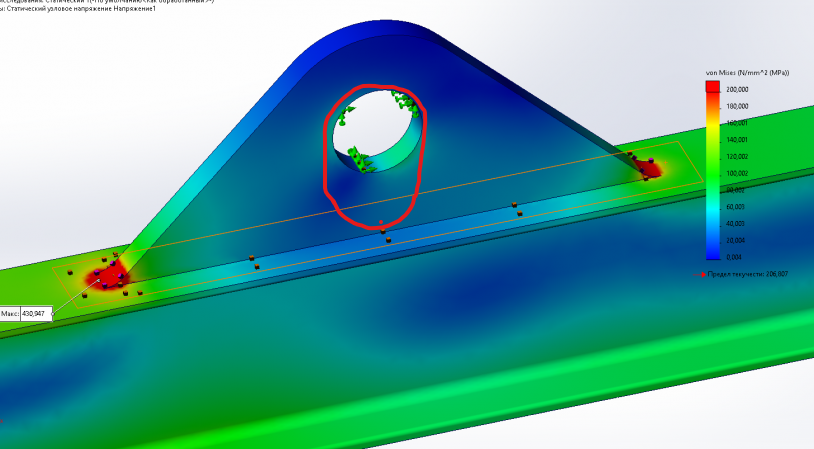The width and height of the screenshot is (814, 449).
Task: Select the black connector marker pair left of center
Action: [254, 263]
